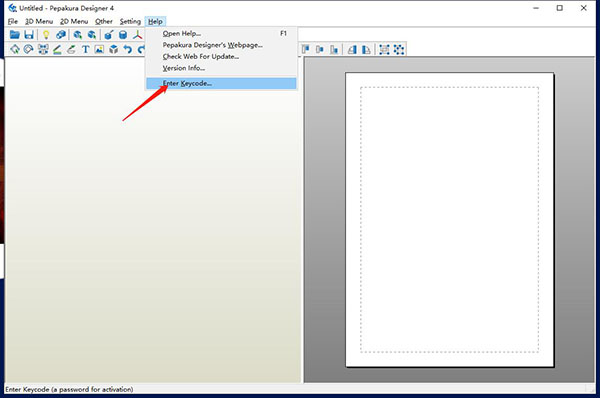Screen dimensions: 600x398
Task: Click the insert image picture icon
Action: coord(99,49)
